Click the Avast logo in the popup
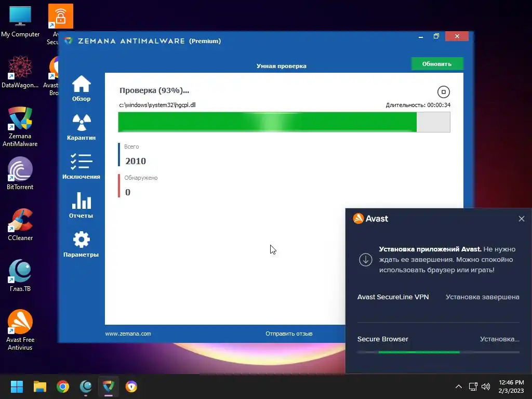The image size is (532, 399). pos(370,219)
